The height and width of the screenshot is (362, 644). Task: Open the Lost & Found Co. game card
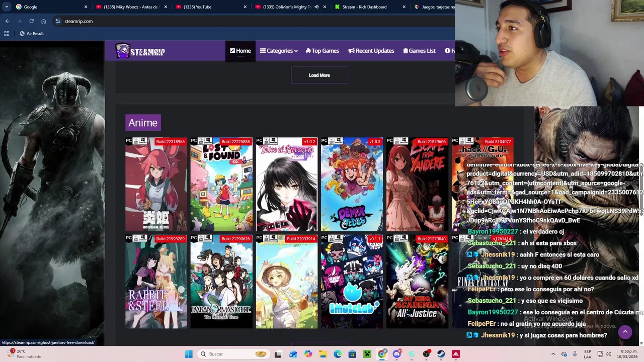pos(221,185)
